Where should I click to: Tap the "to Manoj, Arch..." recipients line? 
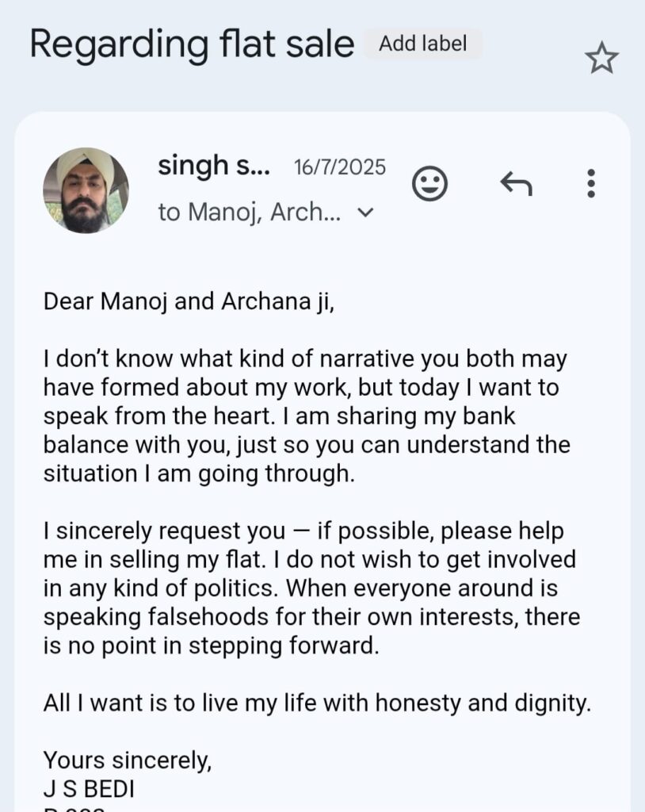(249, 213)
